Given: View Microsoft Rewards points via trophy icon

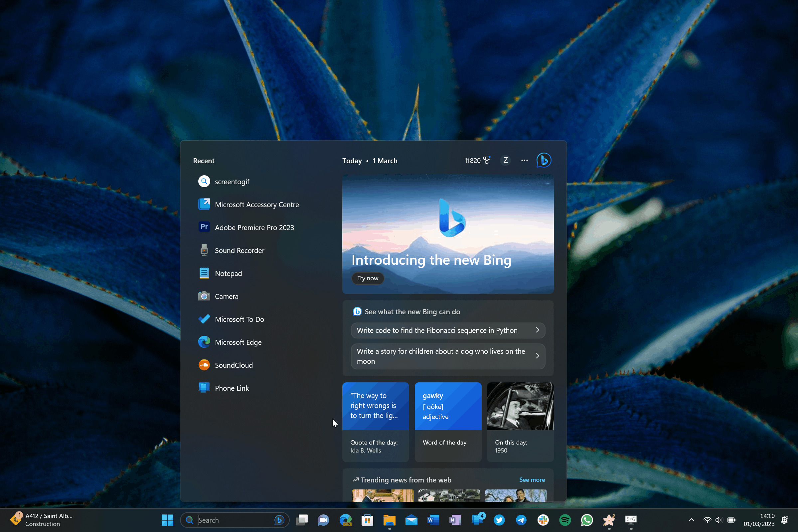Looking at the screenshot, I should click(x=487, y=160).
